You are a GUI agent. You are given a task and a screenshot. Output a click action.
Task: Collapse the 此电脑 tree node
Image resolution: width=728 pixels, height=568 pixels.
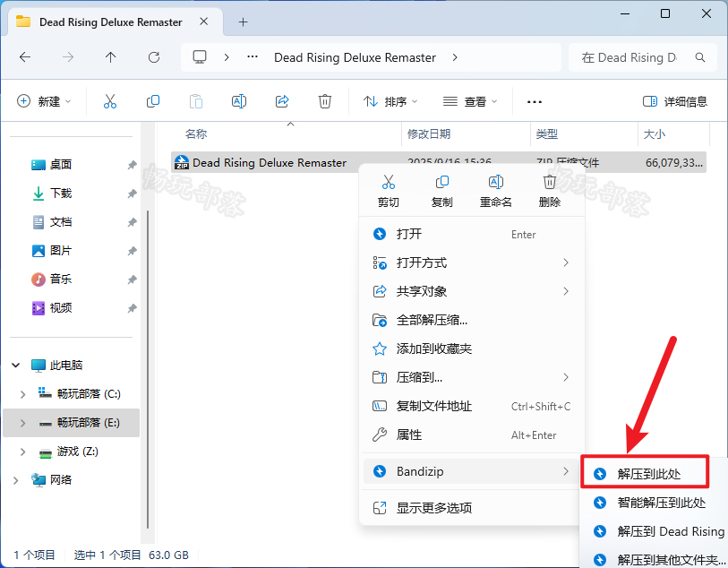16,365
